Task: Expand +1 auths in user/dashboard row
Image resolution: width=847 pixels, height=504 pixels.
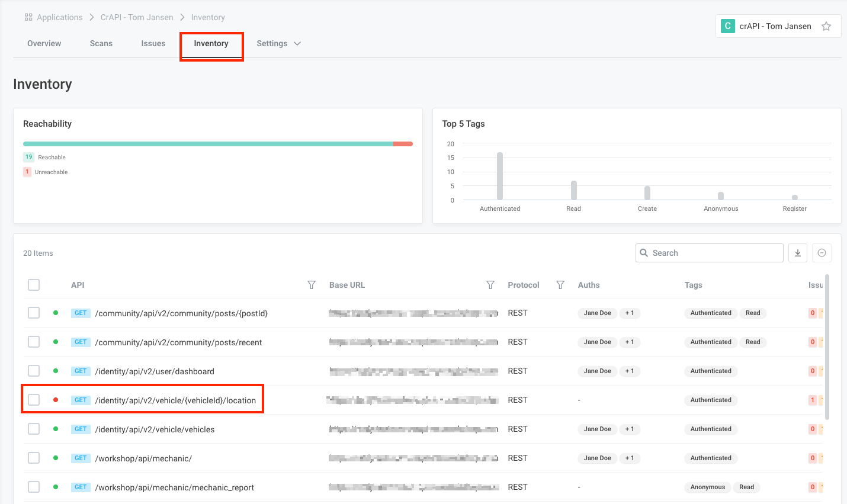Action: [630, 371]
